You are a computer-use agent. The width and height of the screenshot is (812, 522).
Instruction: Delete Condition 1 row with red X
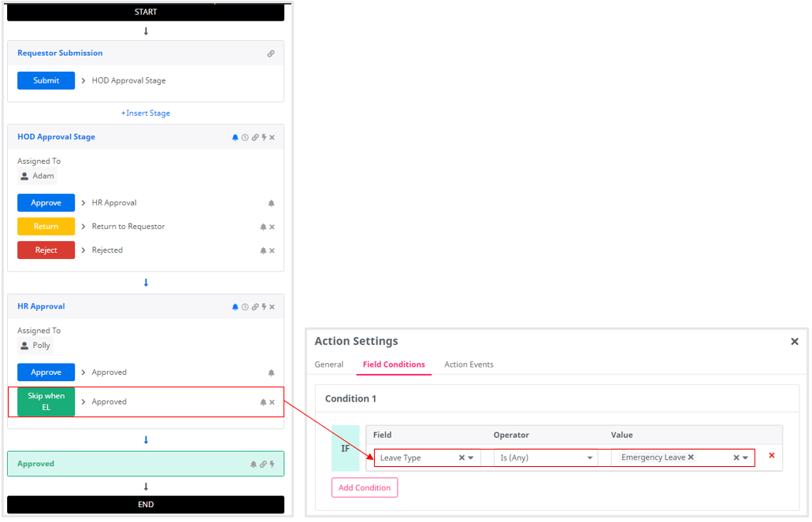(x=771, y=456)
